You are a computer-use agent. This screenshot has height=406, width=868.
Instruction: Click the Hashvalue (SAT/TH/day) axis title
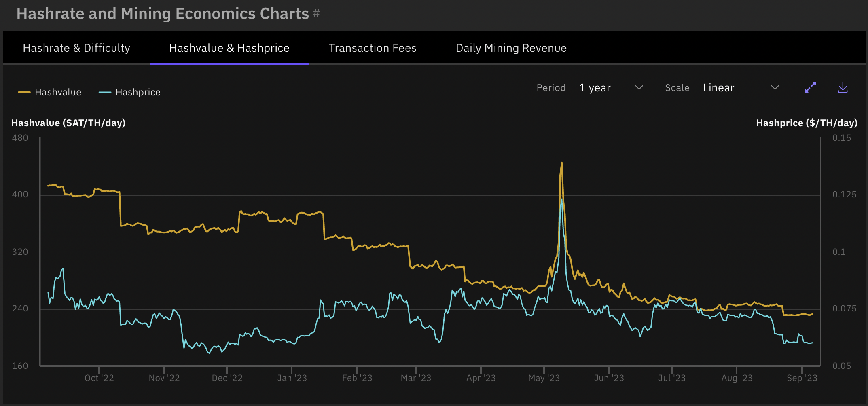(x=68, y=123)
